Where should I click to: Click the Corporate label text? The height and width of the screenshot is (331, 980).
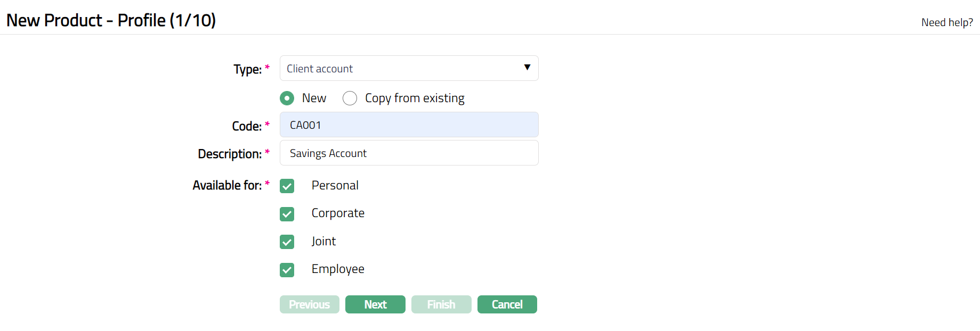(x=338, y=213)
